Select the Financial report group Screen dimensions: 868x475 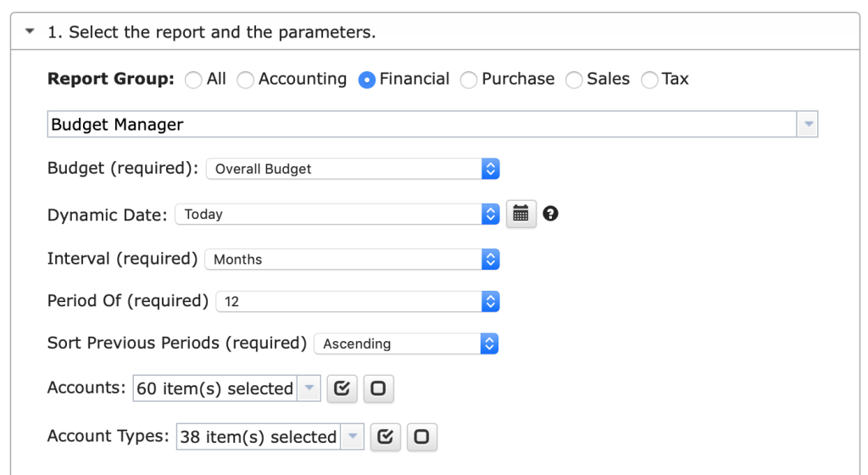[366, 80]
